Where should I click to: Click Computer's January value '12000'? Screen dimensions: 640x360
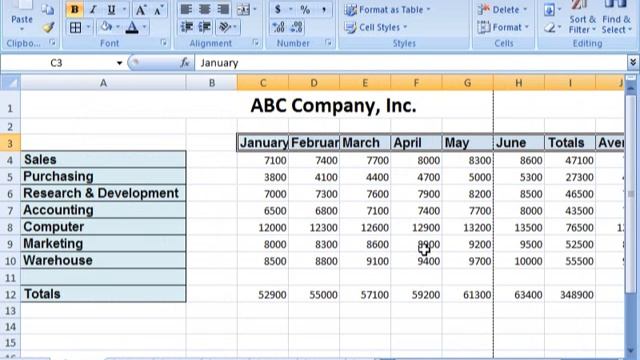(263, 227)
